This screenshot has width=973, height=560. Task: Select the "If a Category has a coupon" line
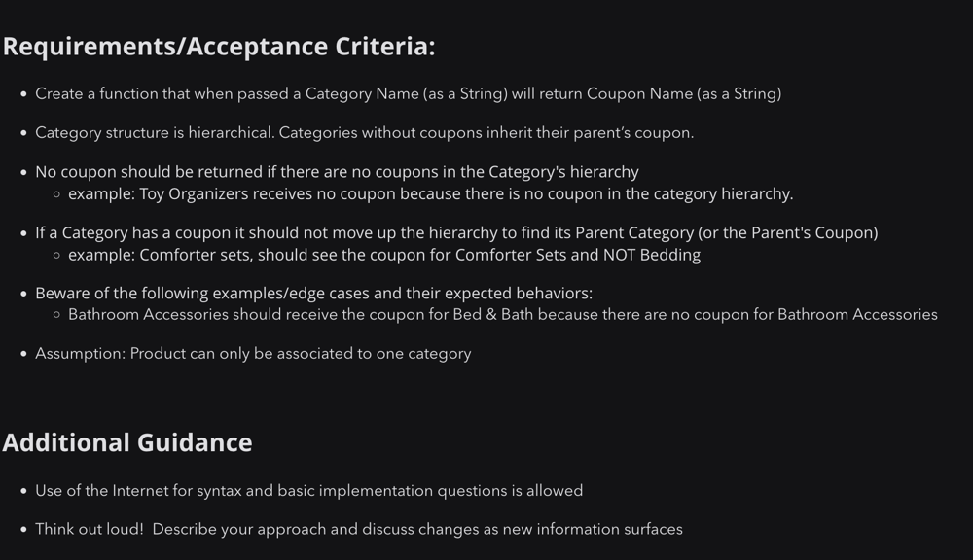click(456, 233)
